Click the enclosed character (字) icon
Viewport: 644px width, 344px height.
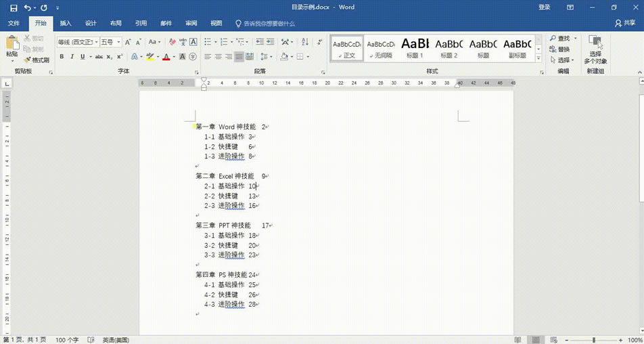(193, 57)
